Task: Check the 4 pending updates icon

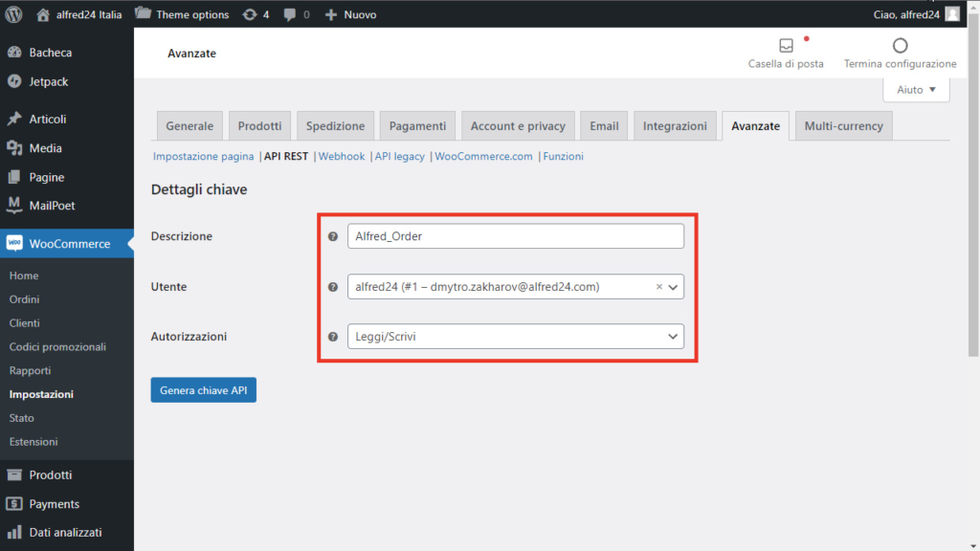Action: point(250,14)
